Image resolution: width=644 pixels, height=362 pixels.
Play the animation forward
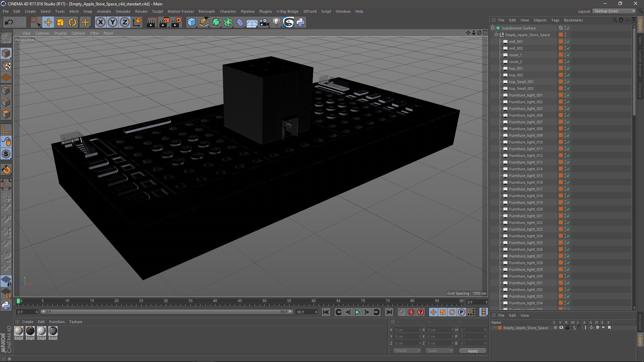click(358, 312)
